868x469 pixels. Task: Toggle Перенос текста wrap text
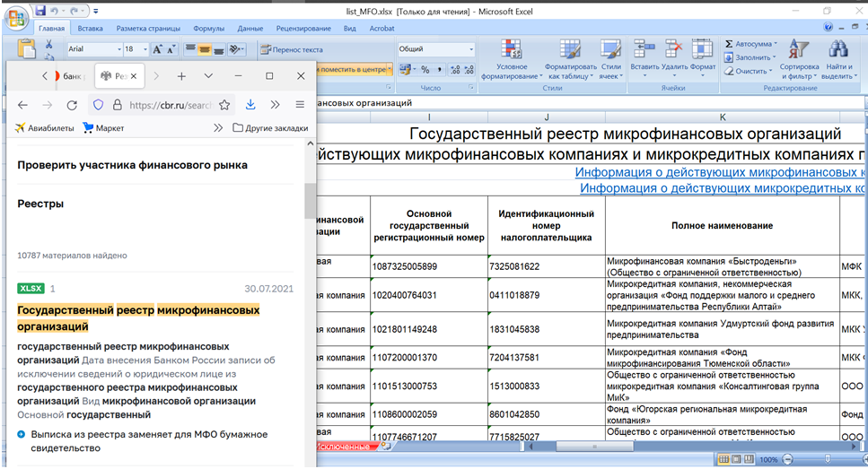pos(292,49)
